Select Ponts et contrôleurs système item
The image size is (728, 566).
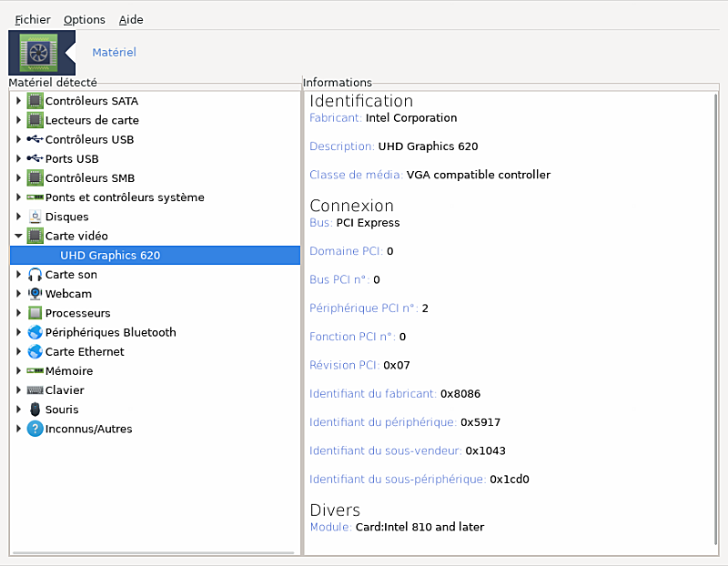tap(125, 197)
